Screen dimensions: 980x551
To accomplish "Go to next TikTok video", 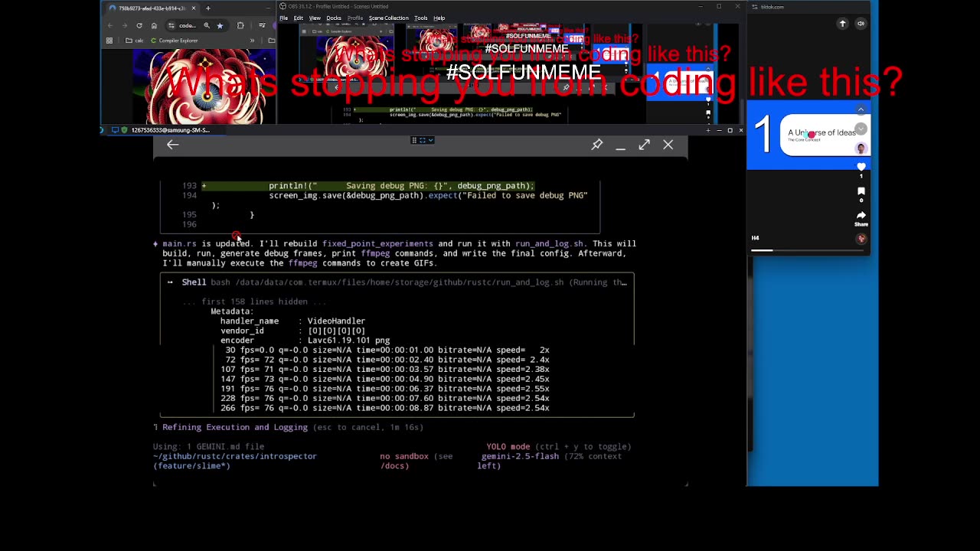I will (x=861, y=129).
